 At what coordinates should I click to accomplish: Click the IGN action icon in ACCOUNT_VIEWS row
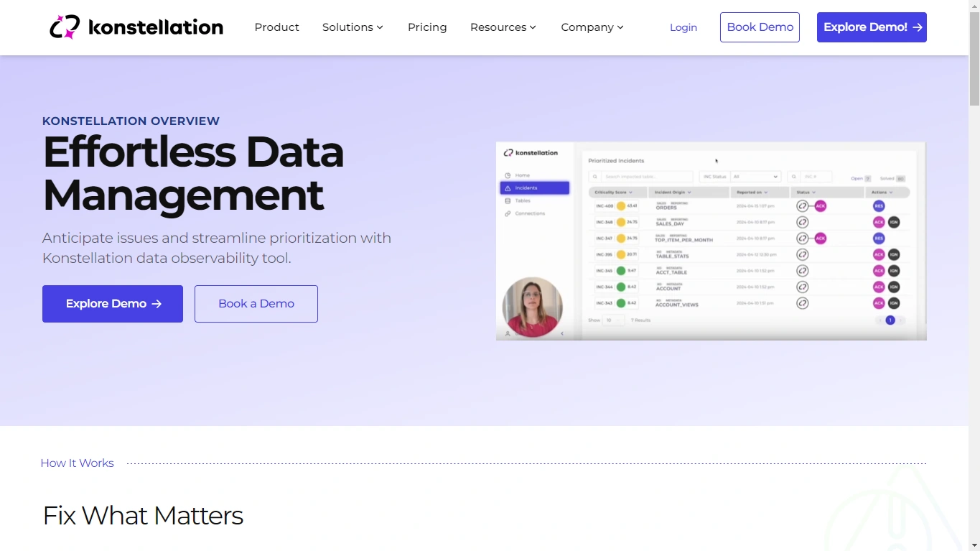(894, 303)
